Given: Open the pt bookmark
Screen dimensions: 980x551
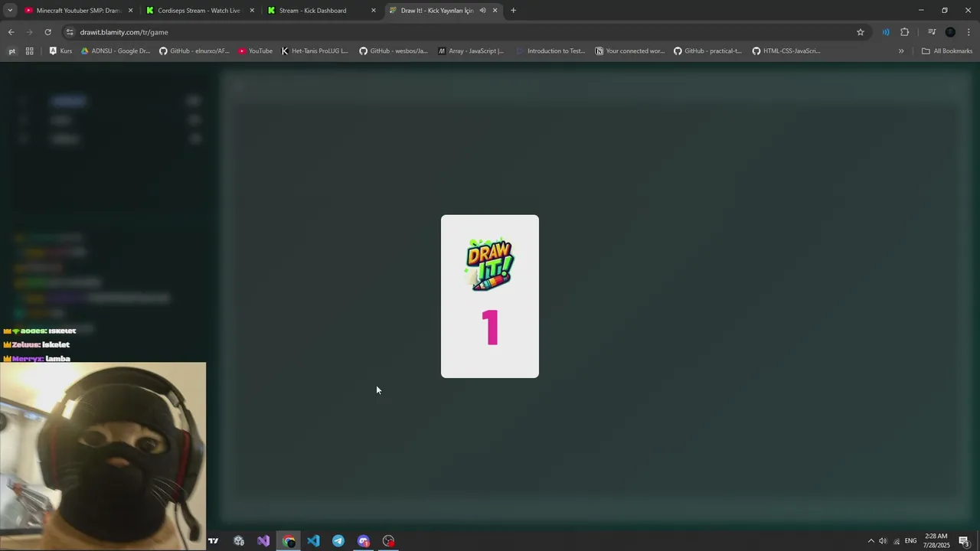Looking at the screenshot, I should point(11,51).
